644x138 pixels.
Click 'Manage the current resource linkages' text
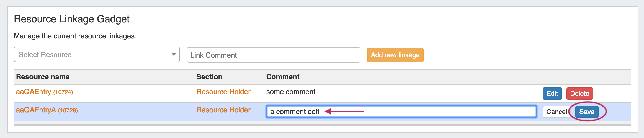75,36
